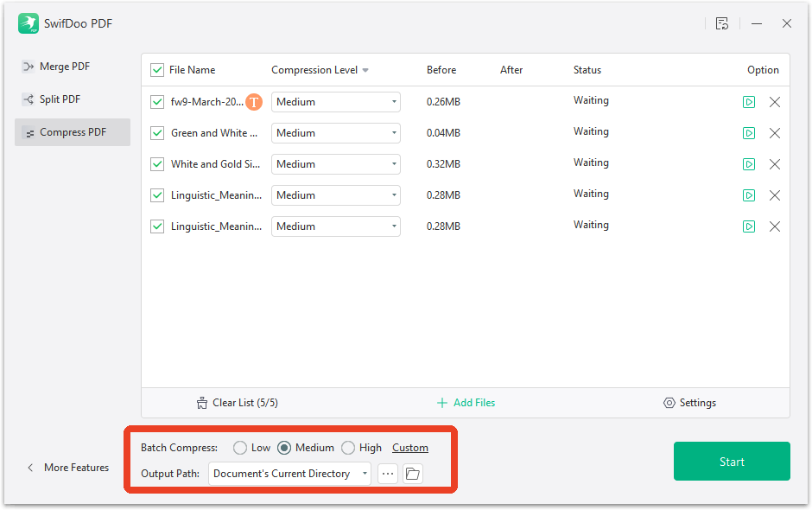812x510 pixels.
Task: Open compression Settings with gear icon
Action: click(690, 403)
